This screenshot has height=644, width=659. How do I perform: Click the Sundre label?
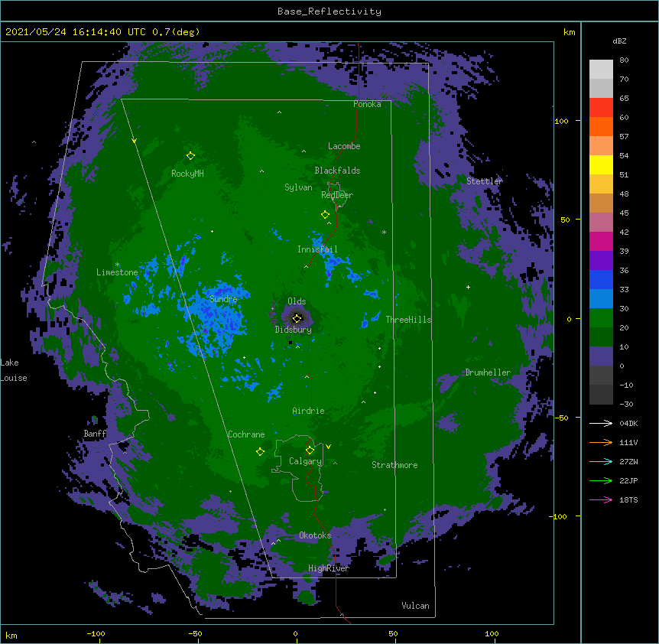point(223,299)
